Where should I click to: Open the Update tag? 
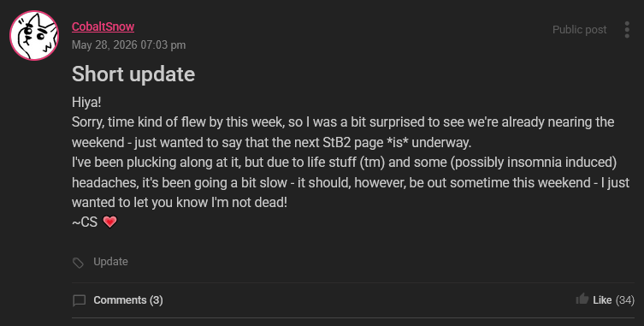[x=110, y=262]
